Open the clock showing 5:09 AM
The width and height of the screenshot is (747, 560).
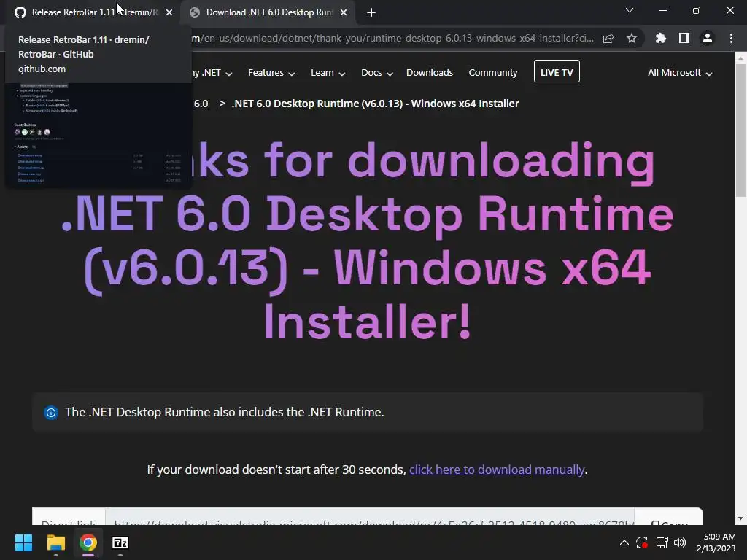click(716, 542)
